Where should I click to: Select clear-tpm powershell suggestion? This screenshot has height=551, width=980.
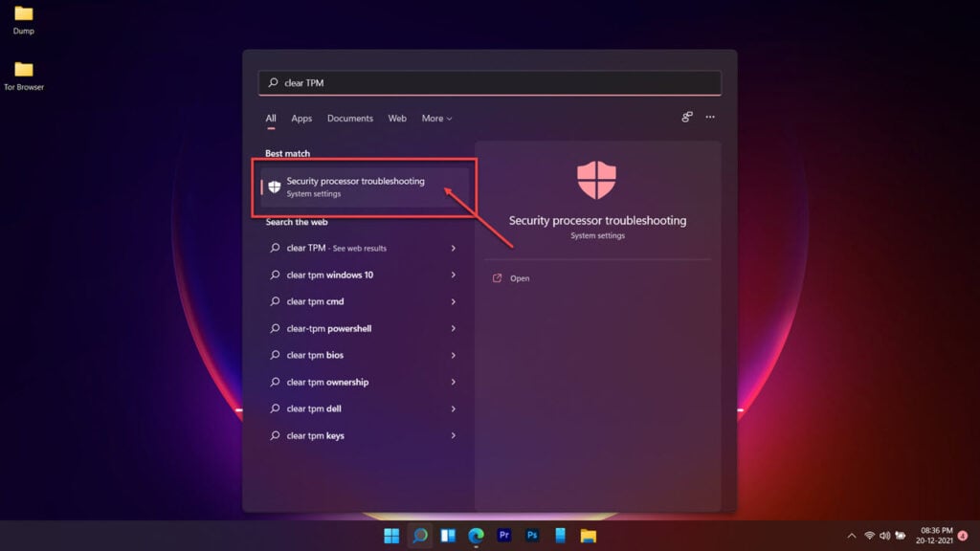coord(365,329)
